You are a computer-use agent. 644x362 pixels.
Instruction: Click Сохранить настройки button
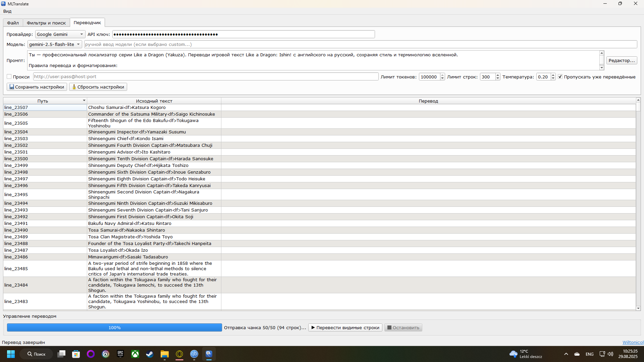click(37, 87)
